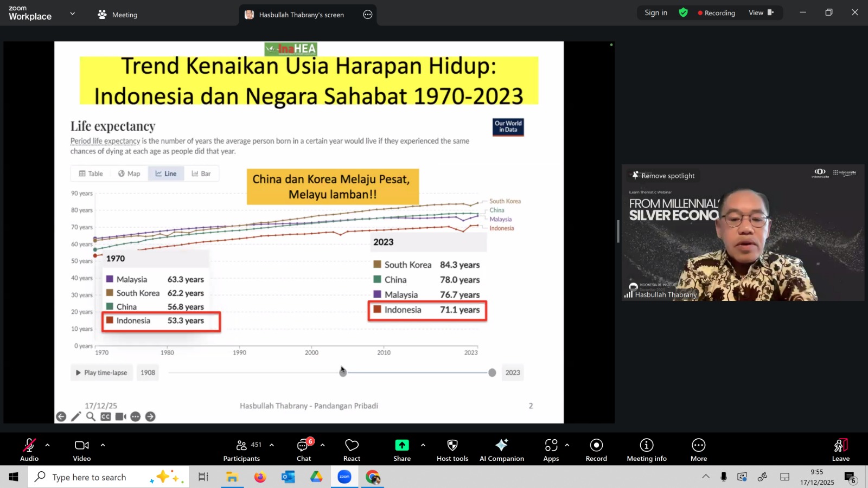
Task: Toggle camera with Video button
Action: point(82,450)
